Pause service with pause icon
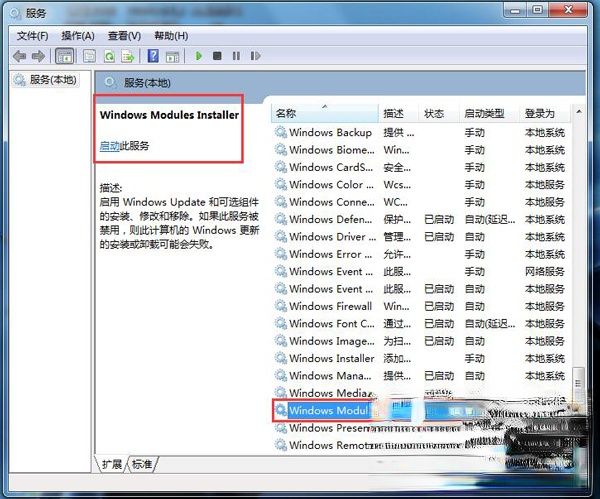Screen dimensions: 600x499 point(236,56)
